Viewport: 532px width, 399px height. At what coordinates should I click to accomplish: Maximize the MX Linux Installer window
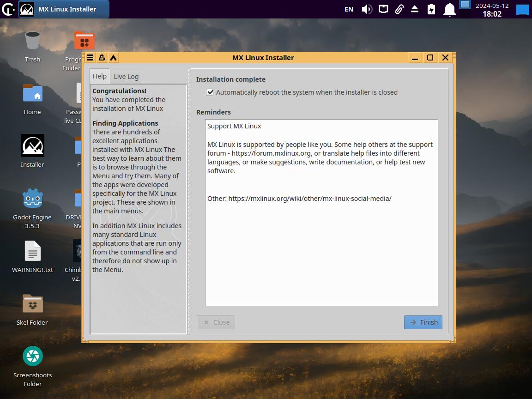coord(430,58)
